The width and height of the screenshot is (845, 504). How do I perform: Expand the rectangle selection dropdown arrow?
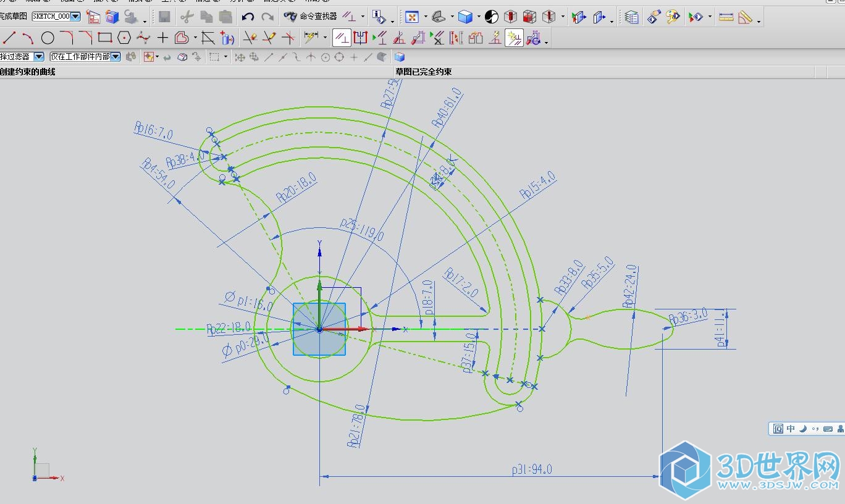coord(225,57)
